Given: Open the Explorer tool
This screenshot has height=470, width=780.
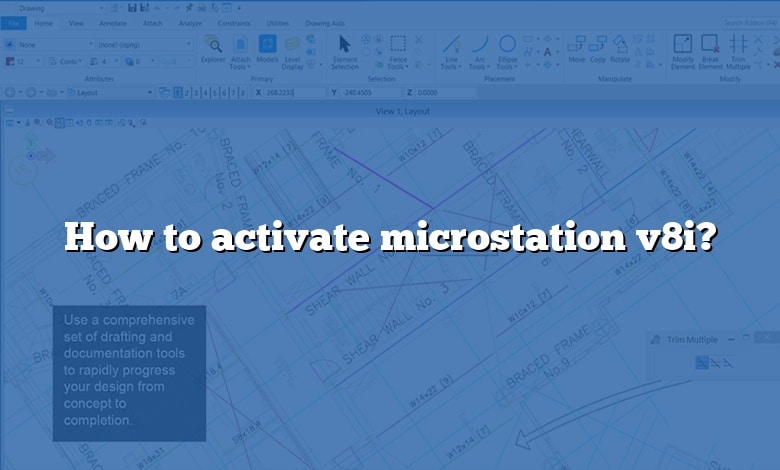Looking at the screenshot, I should pyautogui.click(x=213, y=49).
